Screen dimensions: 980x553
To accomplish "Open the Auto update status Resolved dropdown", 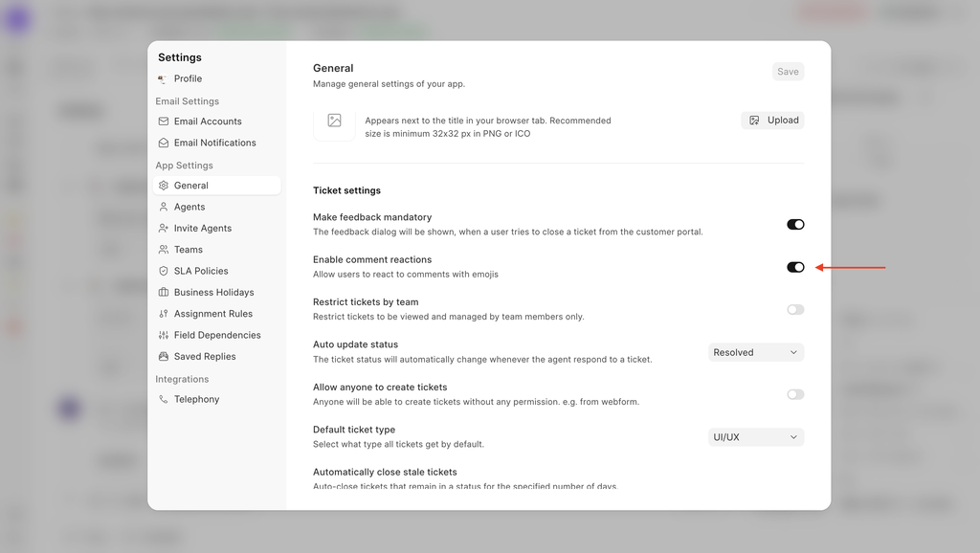I will [x=755, y=352].
